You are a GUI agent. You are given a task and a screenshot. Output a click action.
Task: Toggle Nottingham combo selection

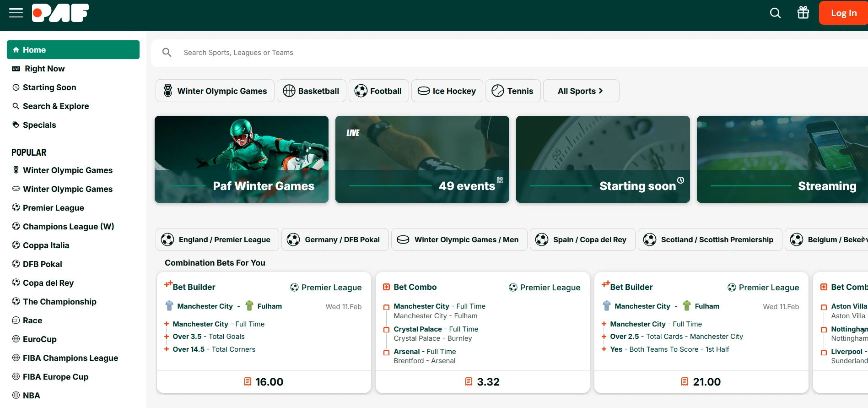coord(824,330)
